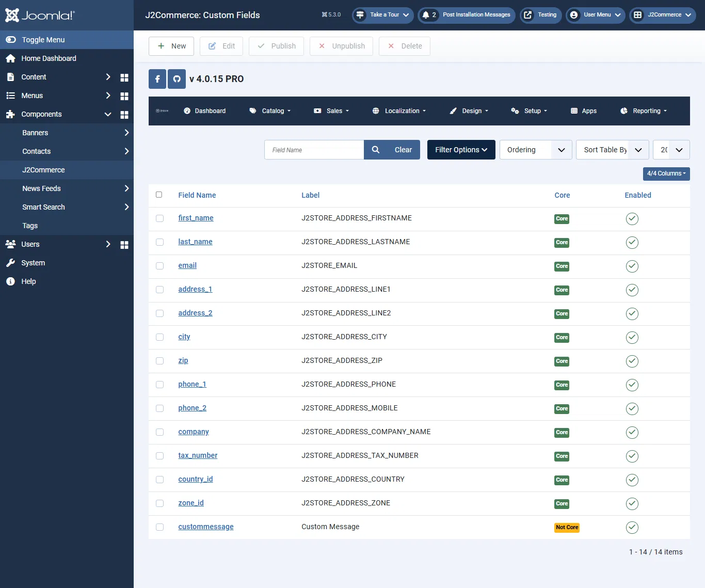Open the tax_number field link
Screen dimensions: 705x588
[198, 455]
